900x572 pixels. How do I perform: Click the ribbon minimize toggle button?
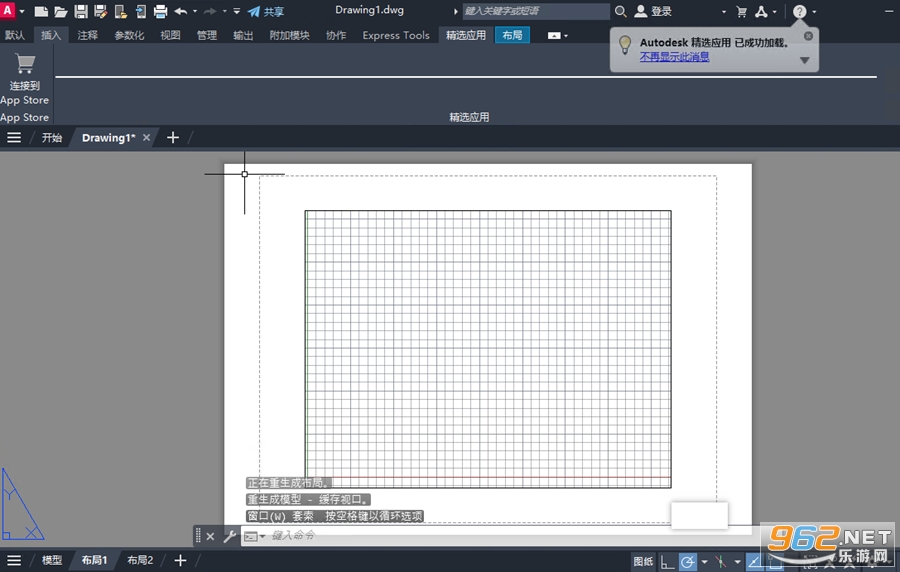(x=554, y=36)
